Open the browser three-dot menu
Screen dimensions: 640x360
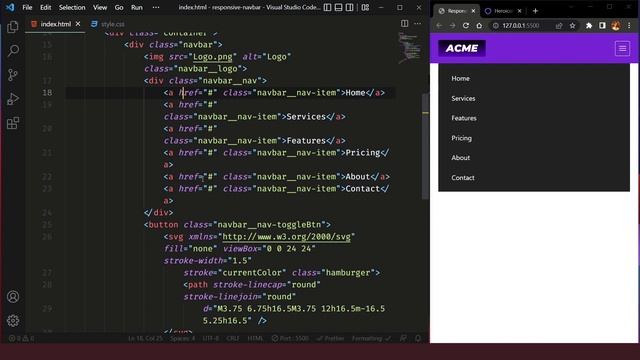point(629,25)
